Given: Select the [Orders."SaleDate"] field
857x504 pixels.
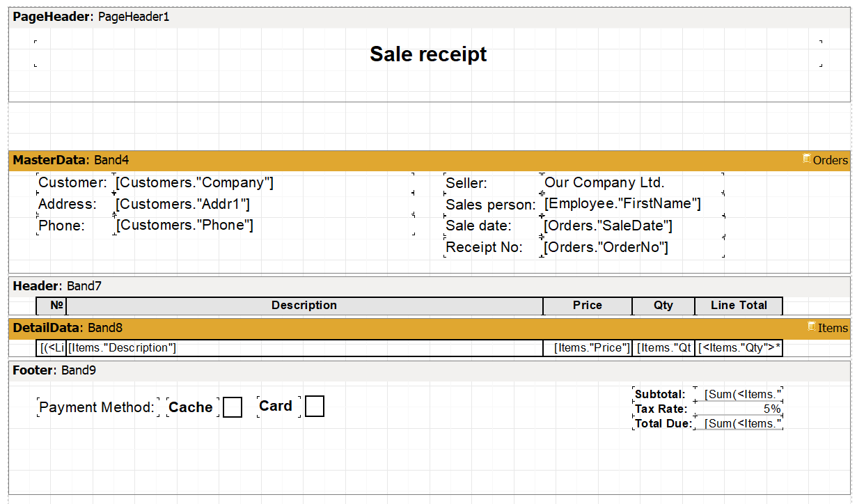Looking at the screenshot, I should [633, 226].
